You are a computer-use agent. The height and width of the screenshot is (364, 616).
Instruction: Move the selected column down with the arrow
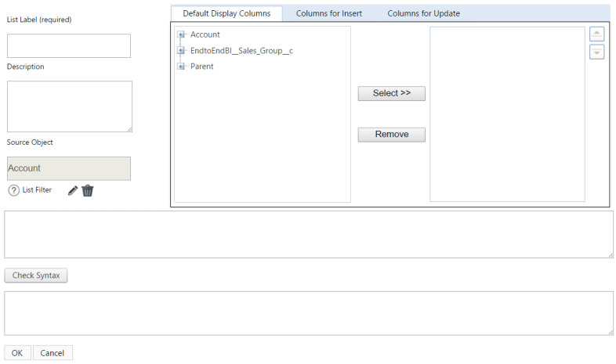coord(596,52)
